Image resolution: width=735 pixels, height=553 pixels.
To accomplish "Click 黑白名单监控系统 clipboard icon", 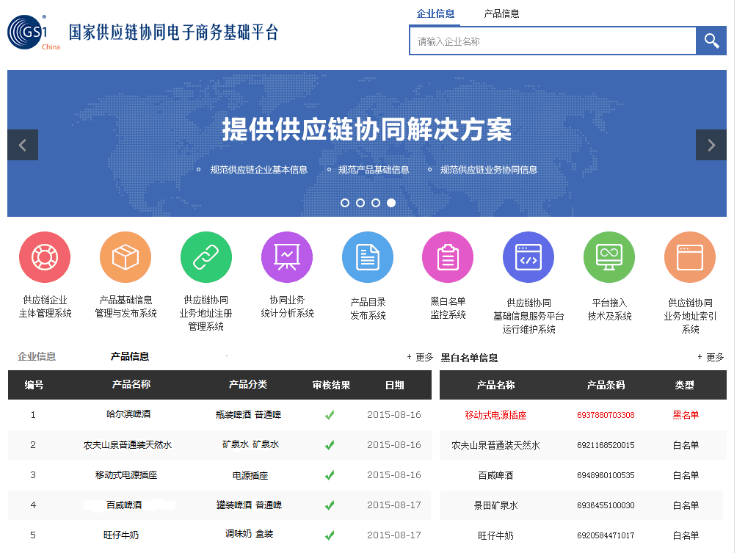I will [x=448, y=257].
